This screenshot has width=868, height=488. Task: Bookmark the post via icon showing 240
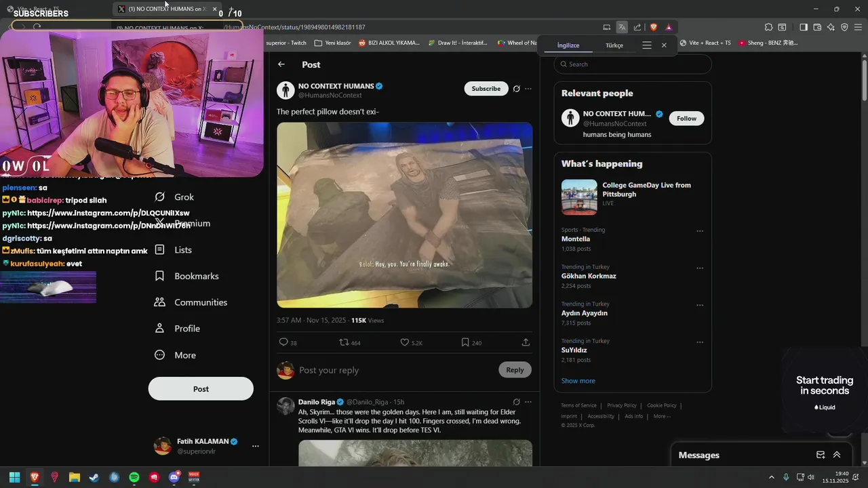(465, 342)
